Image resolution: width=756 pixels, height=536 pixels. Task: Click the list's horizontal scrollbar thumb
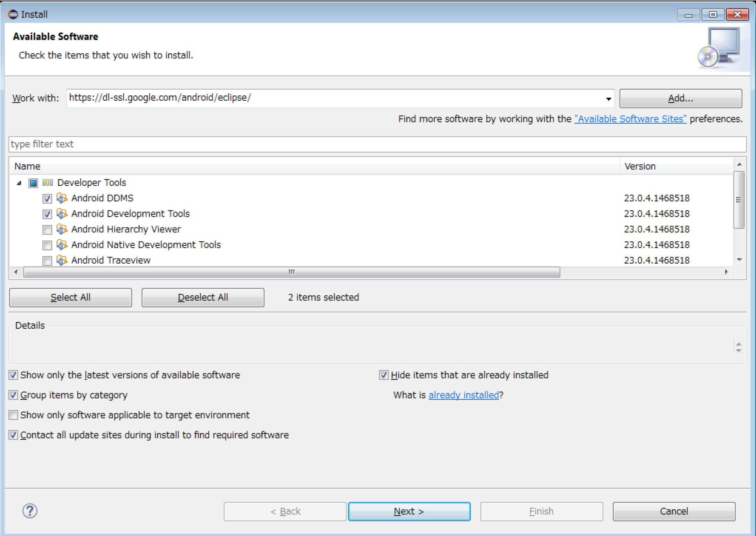[292, 272]
